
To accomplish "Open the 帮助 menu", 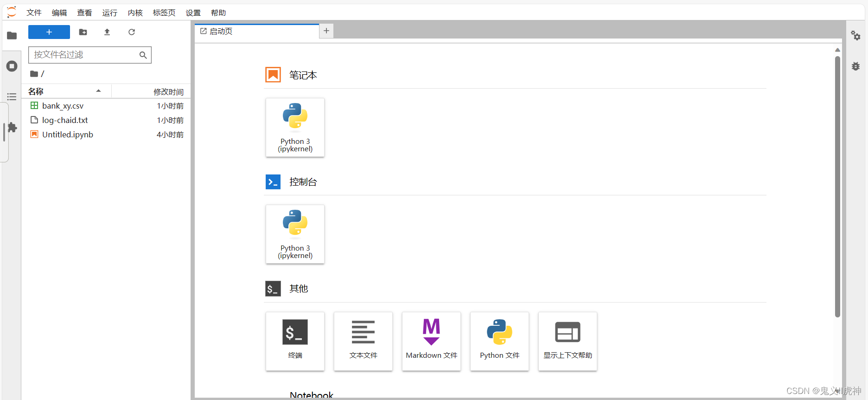I will pyautogui.click(x=218, y=13).
